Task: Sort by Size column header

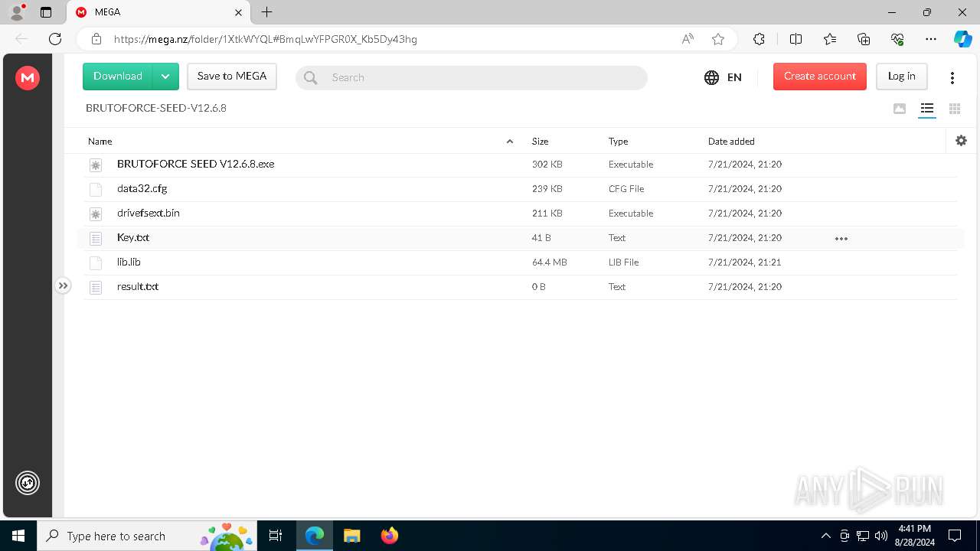Action: tap(541, 142)
